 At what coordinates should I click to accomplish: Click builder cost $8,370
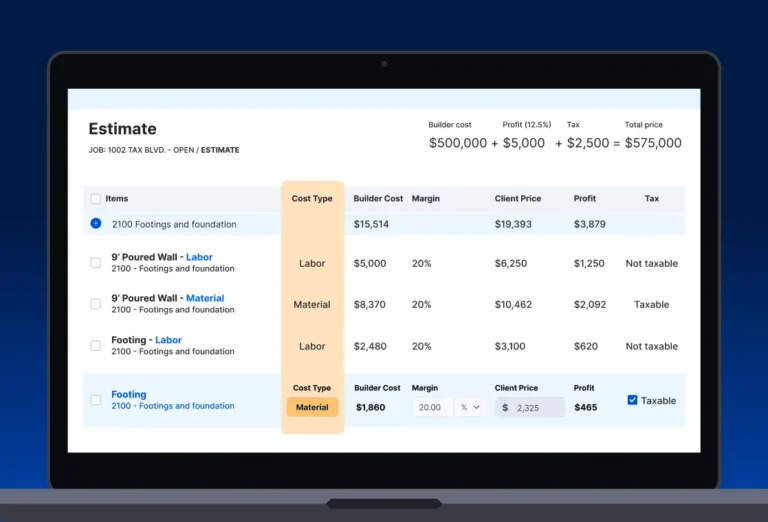click(370, 305)
